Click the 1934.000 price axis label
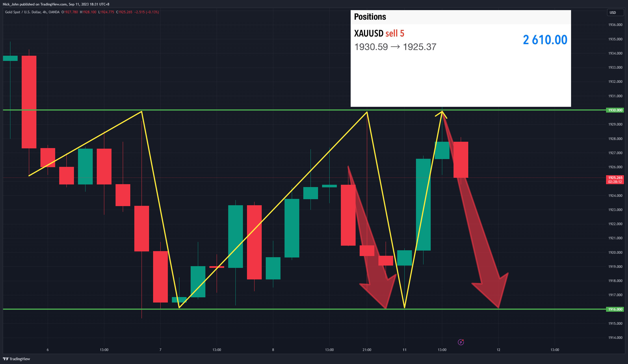The height and width of the screenshot is (364, 628). coord(615,53)
